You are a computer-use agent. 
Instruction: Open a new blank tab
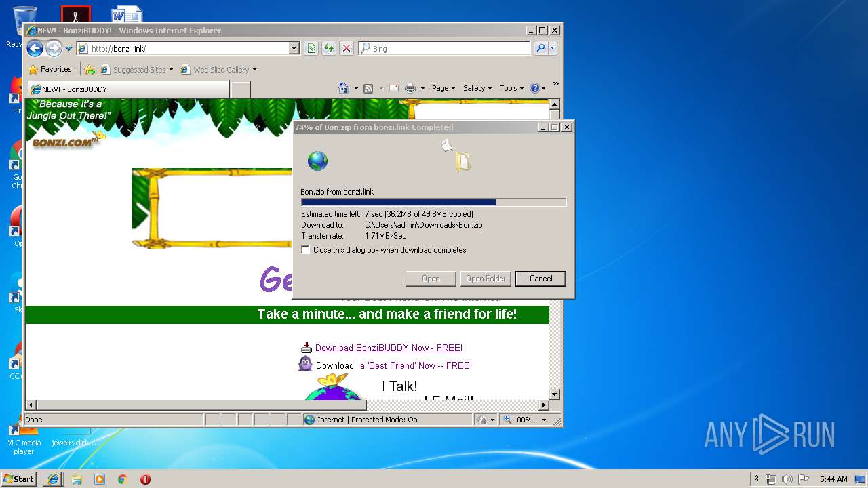coord(241,89)
